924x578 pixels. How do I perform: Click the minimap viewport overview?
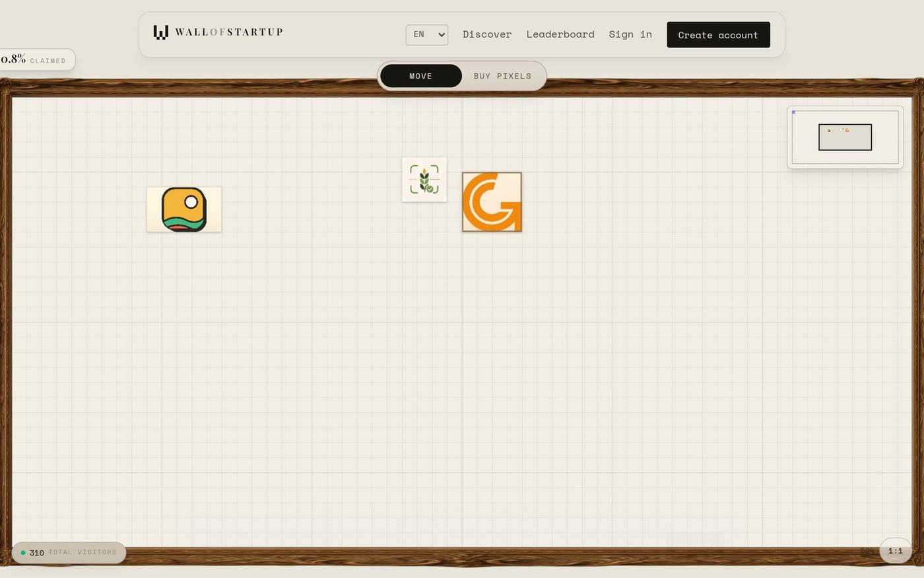(x=845, y=137)
